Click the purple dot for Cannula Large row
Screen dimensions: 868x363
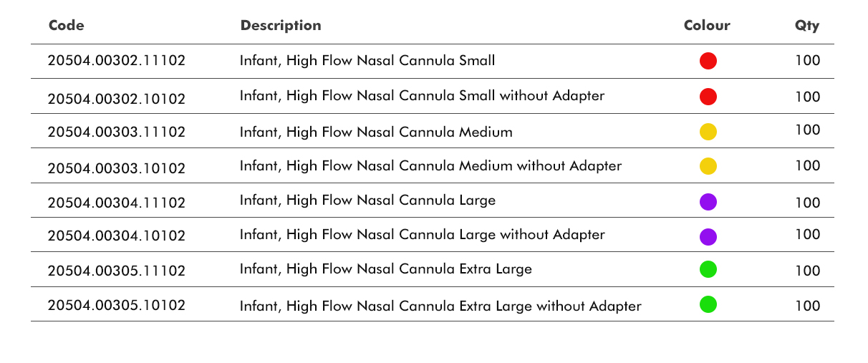pos(708,202)
